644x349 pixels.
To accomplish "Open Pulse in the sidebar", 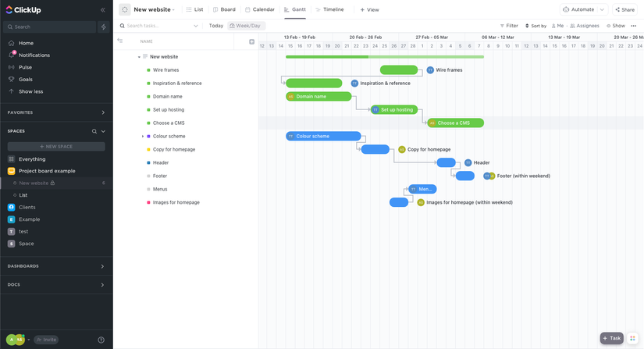I will point(25,67).
